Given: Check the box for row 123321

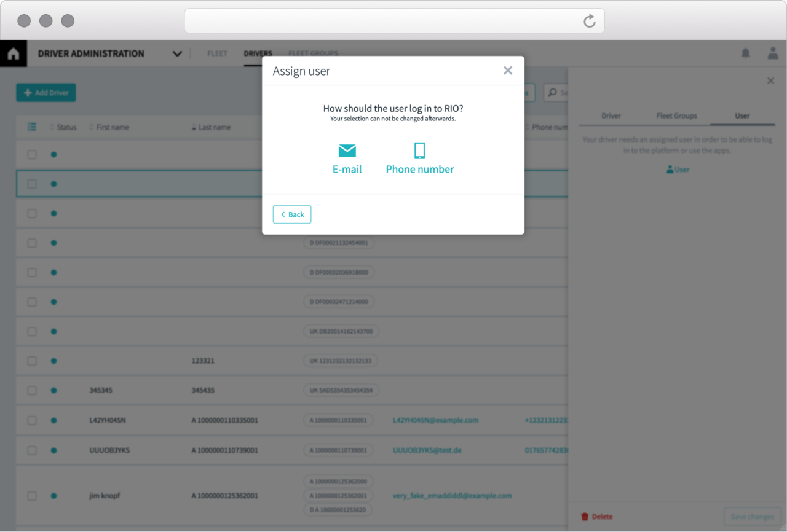Looking at the screenshot, I should click(32, 361).
